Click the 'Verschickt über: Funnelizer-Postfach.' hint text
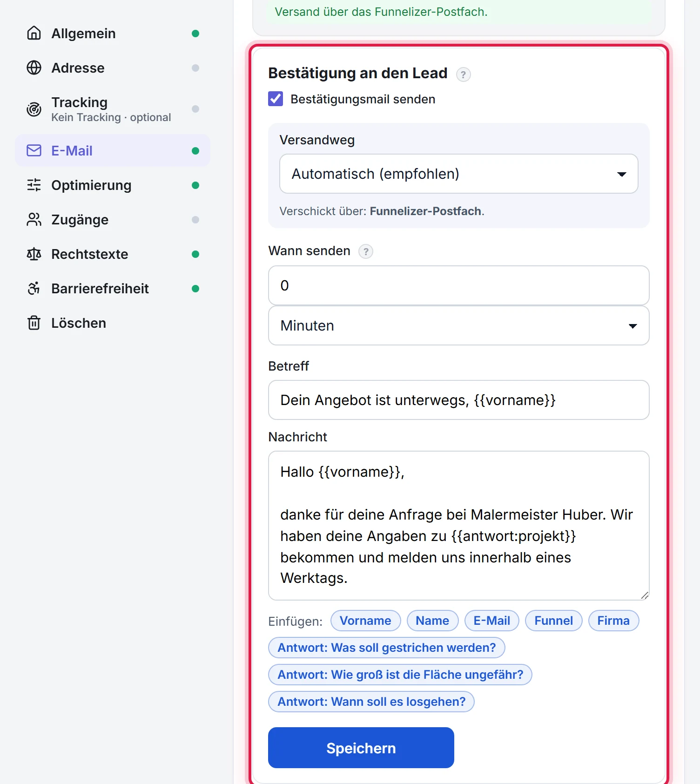The width and height of the screenshot is (700, 784). pyautogui.click(x=382, y=211)
